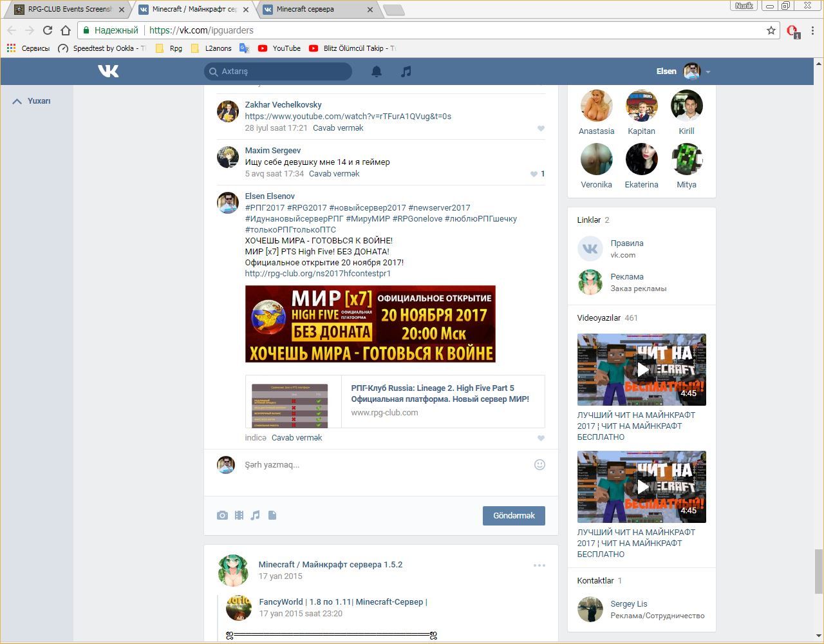The image size is (824, 644).
Task: Click the browser address bar URL
Action: (x=201, y=30)
